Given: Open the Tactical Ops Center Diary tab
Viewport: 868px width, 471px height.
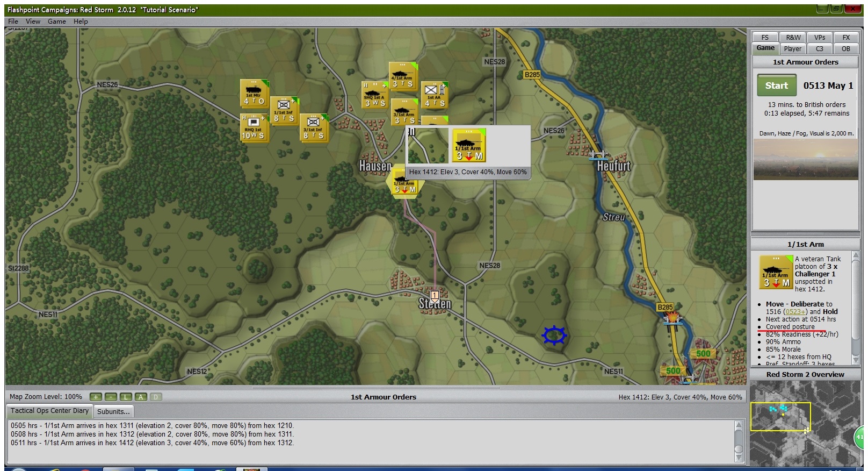Looking at the screenshot, I should [x=49, y=411].
